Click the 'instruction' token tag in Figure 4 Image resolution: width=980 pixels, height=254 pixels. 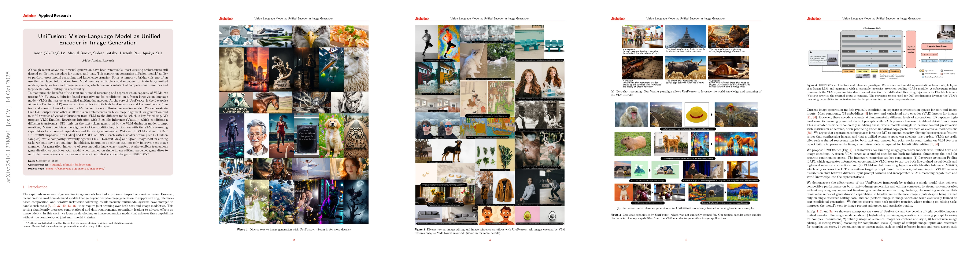pyautogui.click(x=884, y=72)
